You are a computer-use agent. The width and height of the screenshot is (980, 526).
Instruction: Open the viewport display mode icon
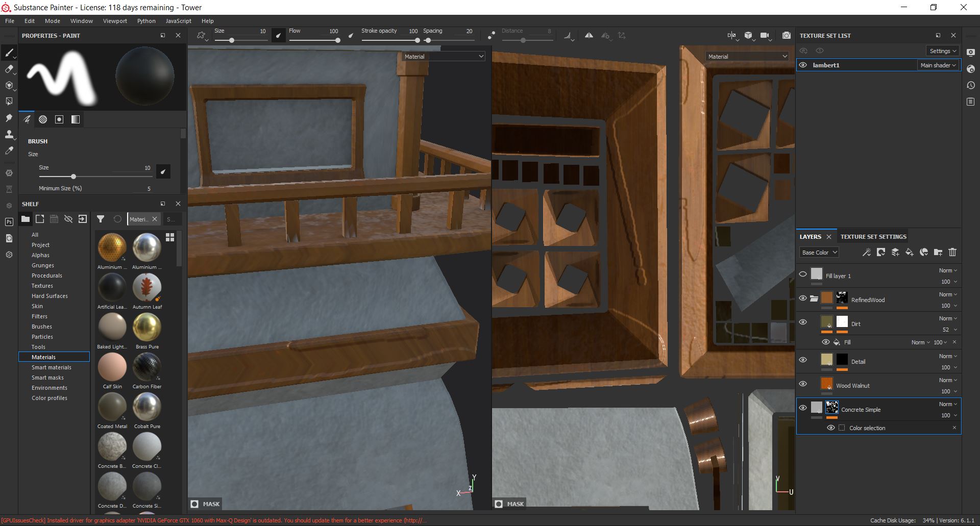731,36
